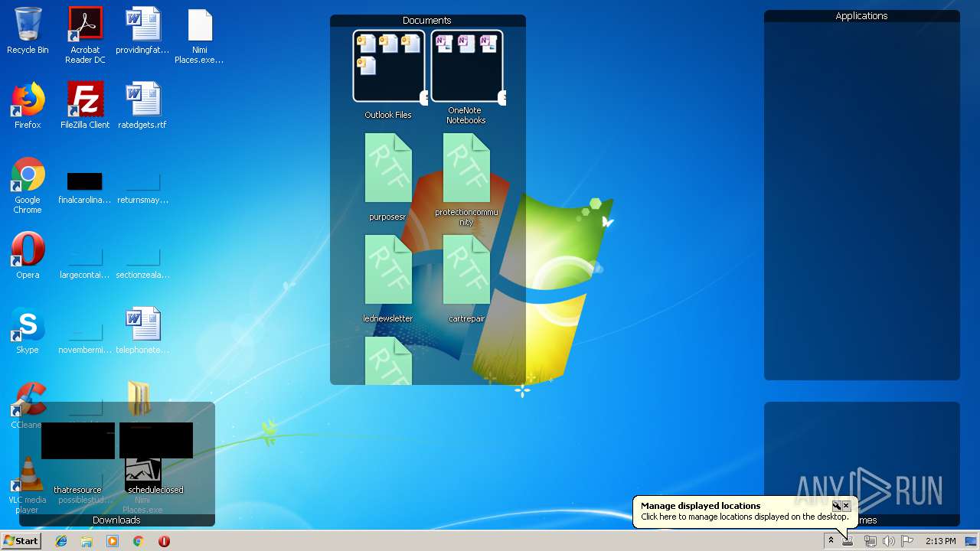Image resolution: width=980 pixels, height=551 pixels.
Task: Launch VLC media player from desktop
Action: [28, 485]
